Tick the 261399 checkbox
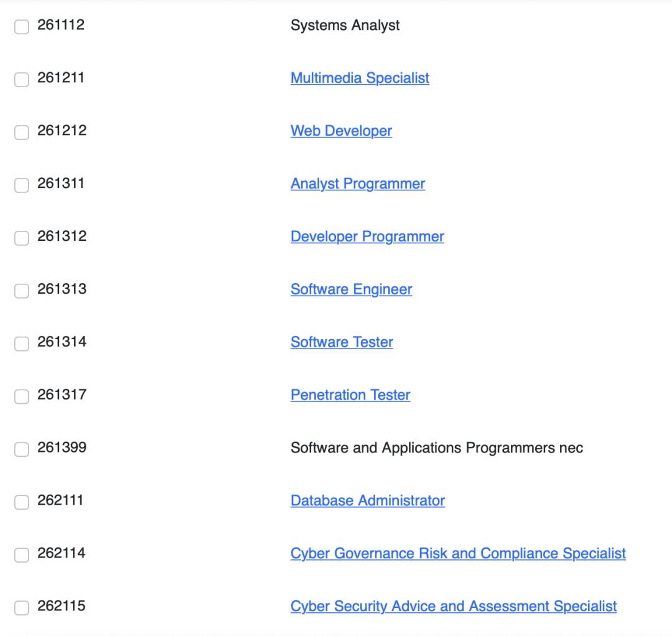The height and width of the screenshot is (636, 672). 22,449
